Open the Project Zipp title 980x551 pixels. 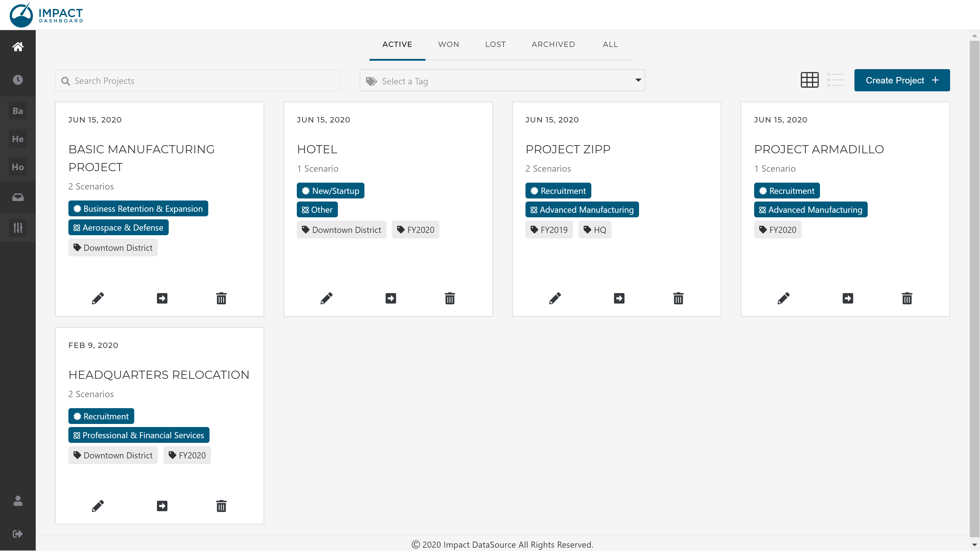pos(568,149)
